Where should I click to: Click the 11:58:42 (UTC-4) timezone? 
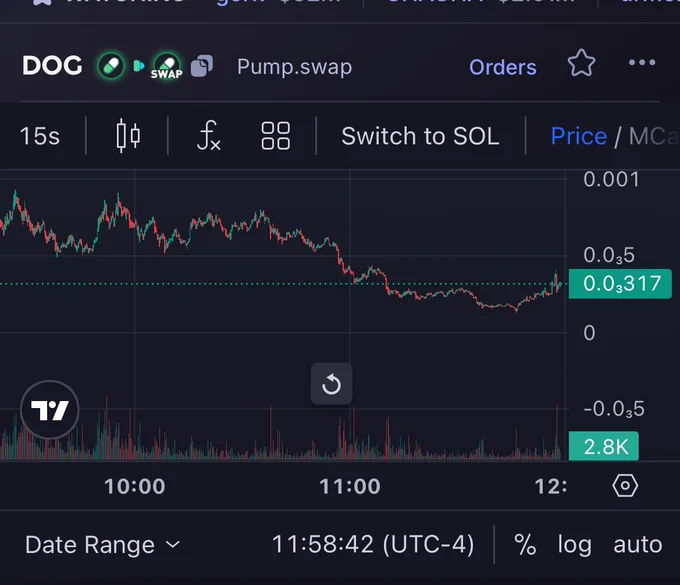tap(373, 544)
